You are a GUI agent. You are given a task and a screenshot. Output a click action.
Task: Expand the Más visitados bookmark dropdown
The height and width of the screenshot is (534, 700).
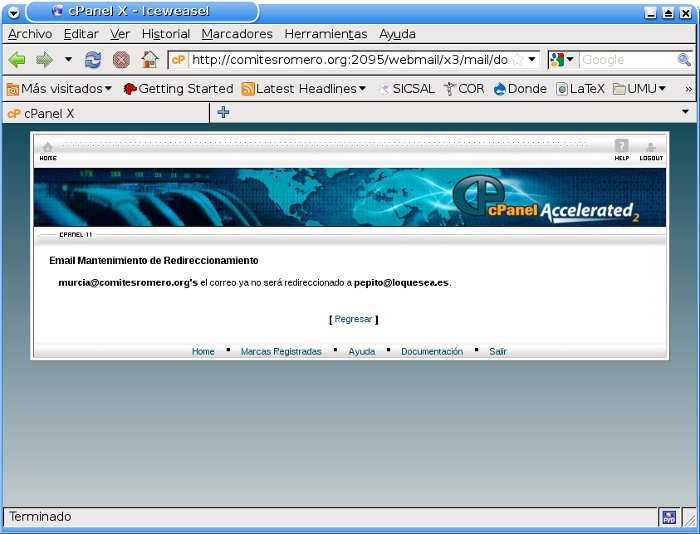click(59, 88)
